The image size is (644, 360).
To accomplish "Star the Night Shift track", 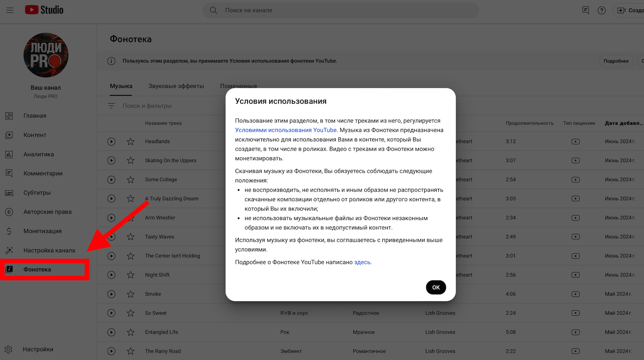I will 131,275.
